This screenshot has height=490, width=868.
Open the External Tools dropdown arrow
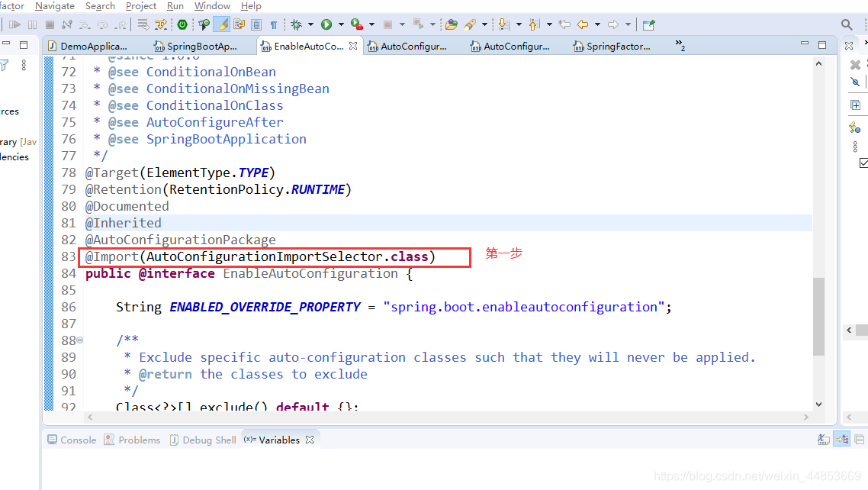(x=372, y=24)
